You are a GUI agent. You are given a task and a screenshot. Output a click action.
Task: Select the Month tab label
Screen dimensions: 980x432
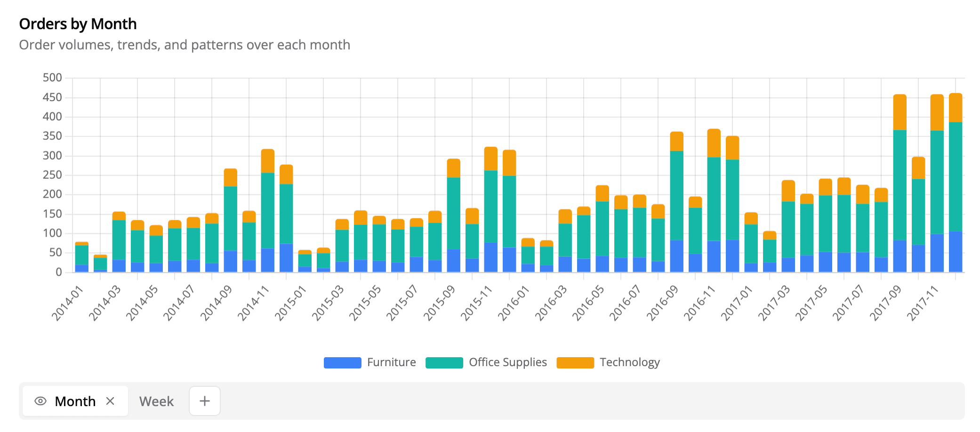[75, 401]
